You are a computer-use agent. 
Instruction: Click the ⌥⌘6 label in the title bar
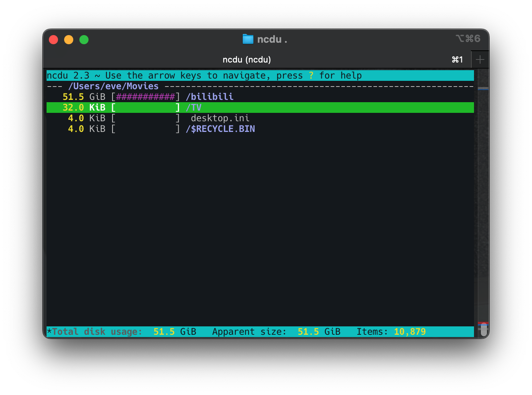coord(469,39)
